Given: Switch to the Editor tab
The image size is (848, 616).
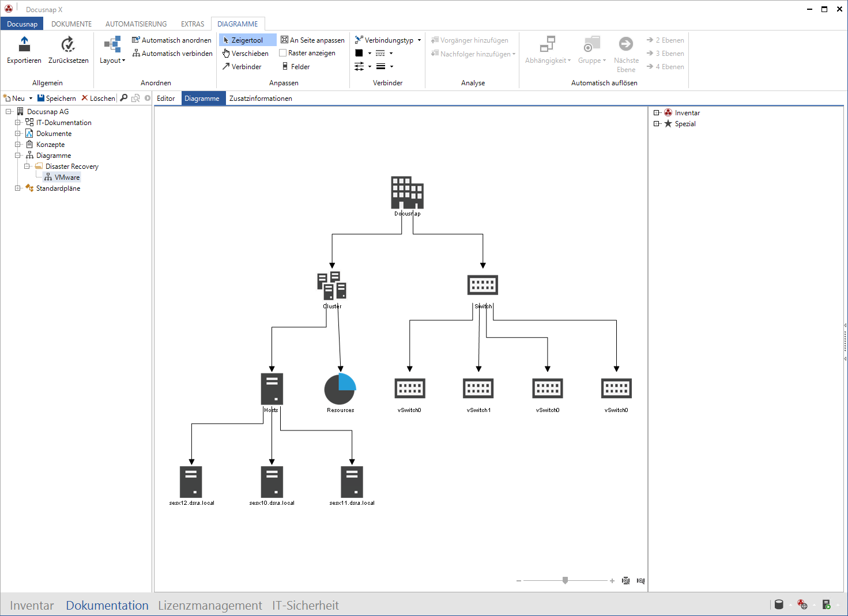Looking at the screenshot, I should pyautogui.click(x=166, y=99).
